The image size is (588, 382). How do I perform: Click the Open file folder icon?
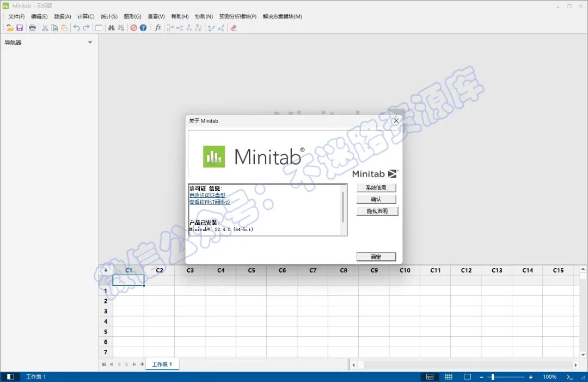tap(10, 28)
